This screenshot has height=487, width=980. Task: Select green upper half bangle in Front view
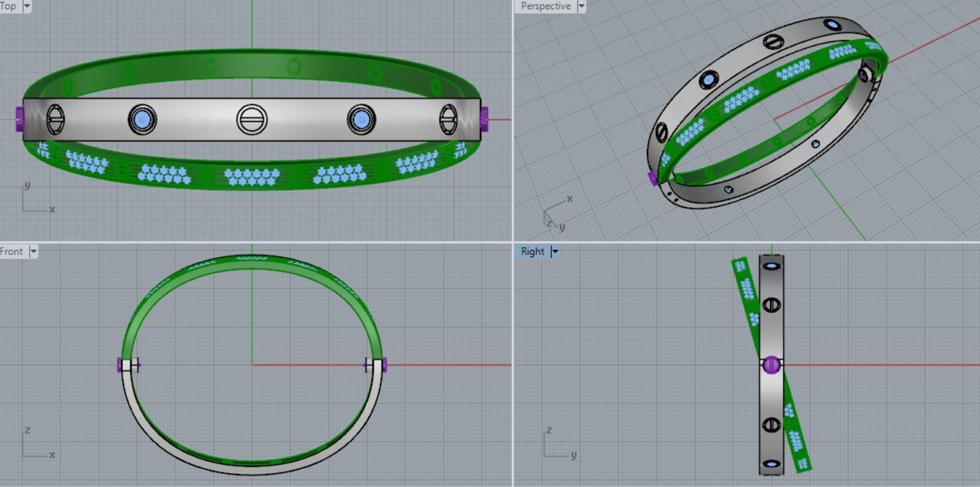pyautogui.click(x=252, y=262)
